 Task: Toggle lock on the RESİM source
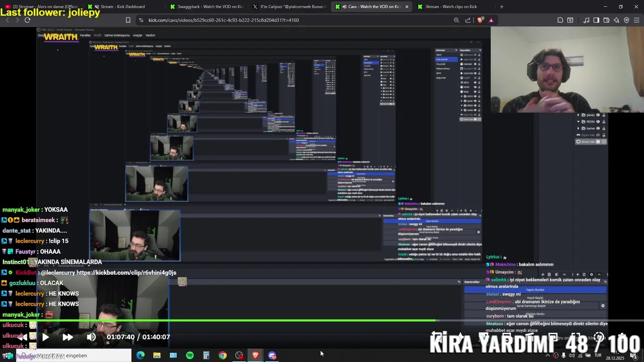pos(603,122)
